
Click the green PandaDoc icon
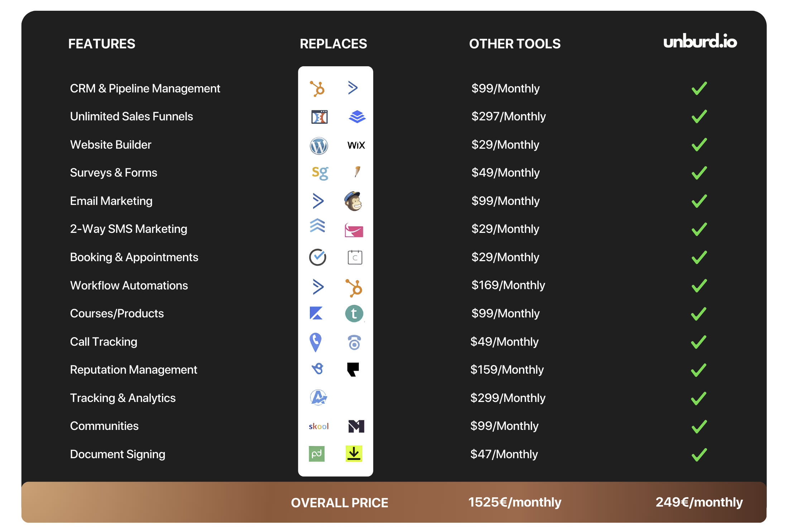(317, 454)
